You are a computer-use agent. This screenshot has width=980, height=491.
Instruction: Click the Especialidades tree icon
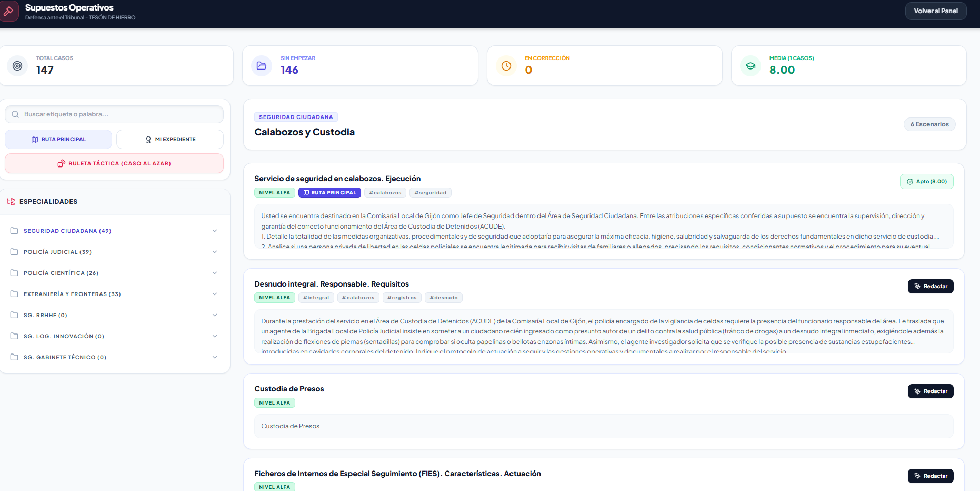(11, 202)
